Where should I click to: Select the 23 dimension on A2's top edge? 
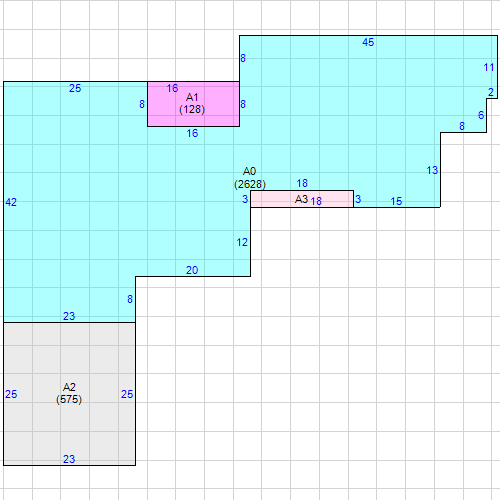69,316
